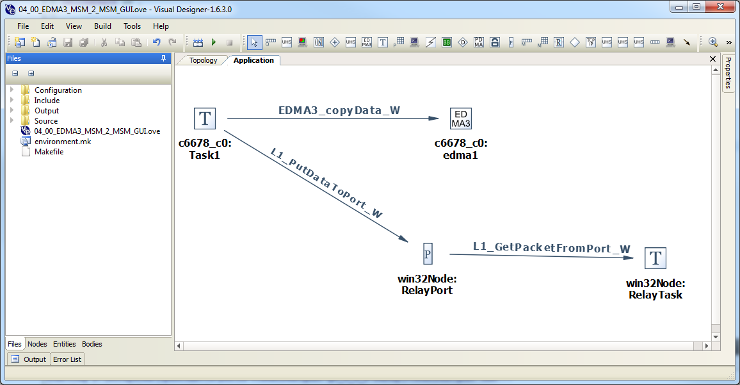Select the link arrow tool in toolbar
Viewport: 740px width, 385px height.
(687, 42)
